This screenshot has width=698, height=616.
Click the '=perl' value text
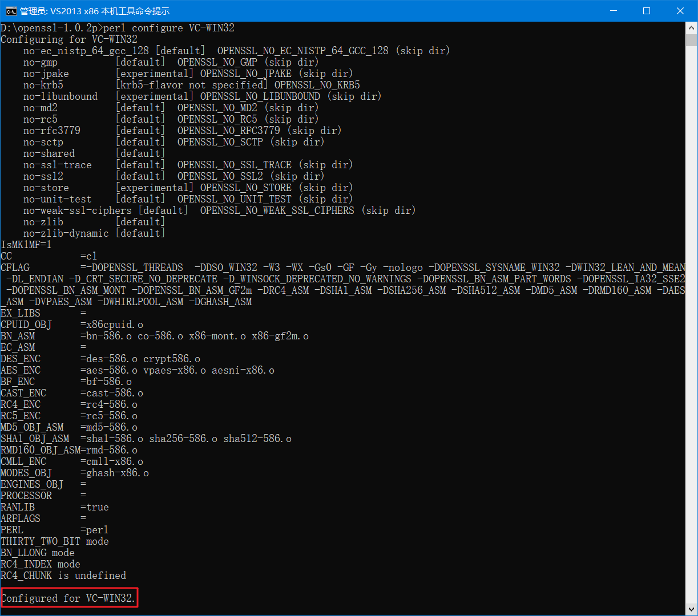coord(95,530)
